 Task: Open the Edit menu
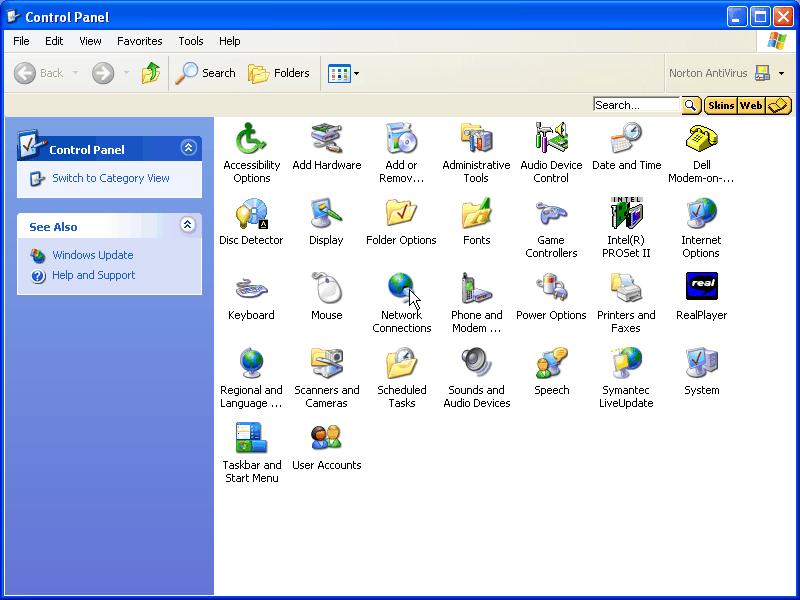54,41
